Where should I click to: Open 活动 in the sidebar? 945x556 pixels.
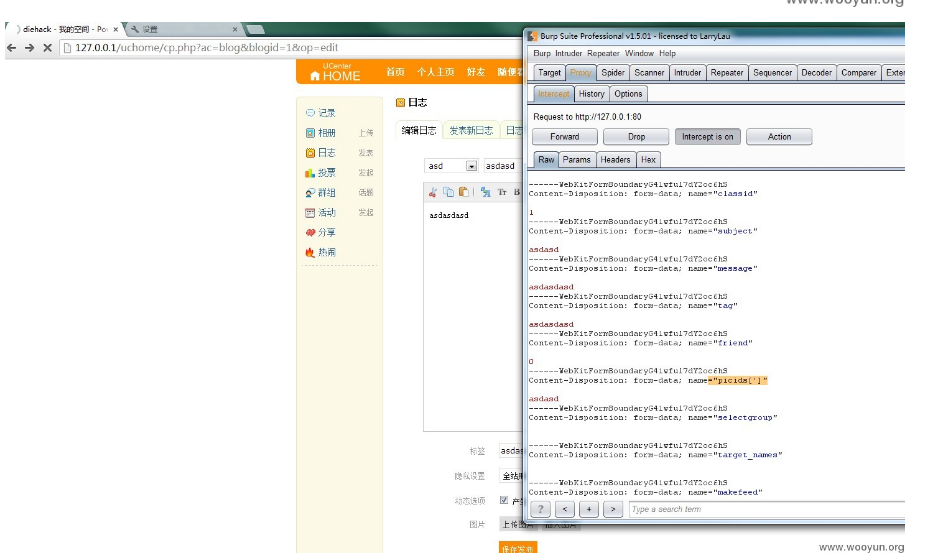tap(327, 213)
